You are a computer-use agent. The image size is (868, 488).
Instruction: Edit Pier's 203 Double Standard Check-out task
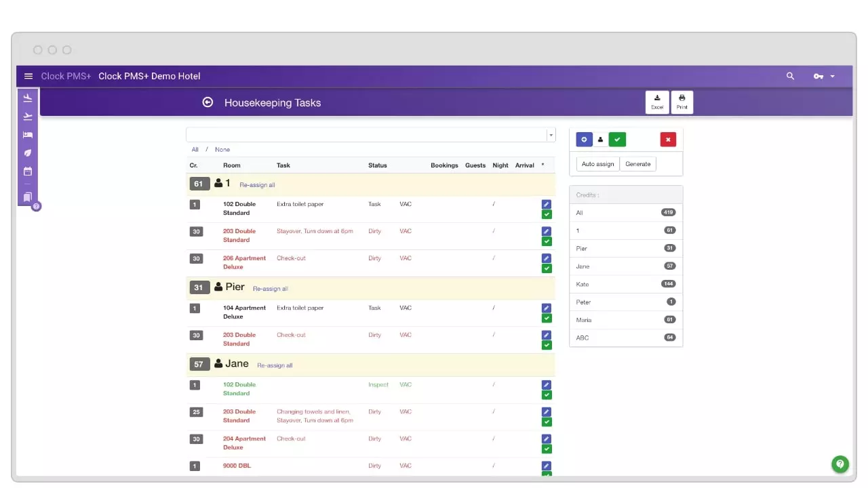[547, 335]
